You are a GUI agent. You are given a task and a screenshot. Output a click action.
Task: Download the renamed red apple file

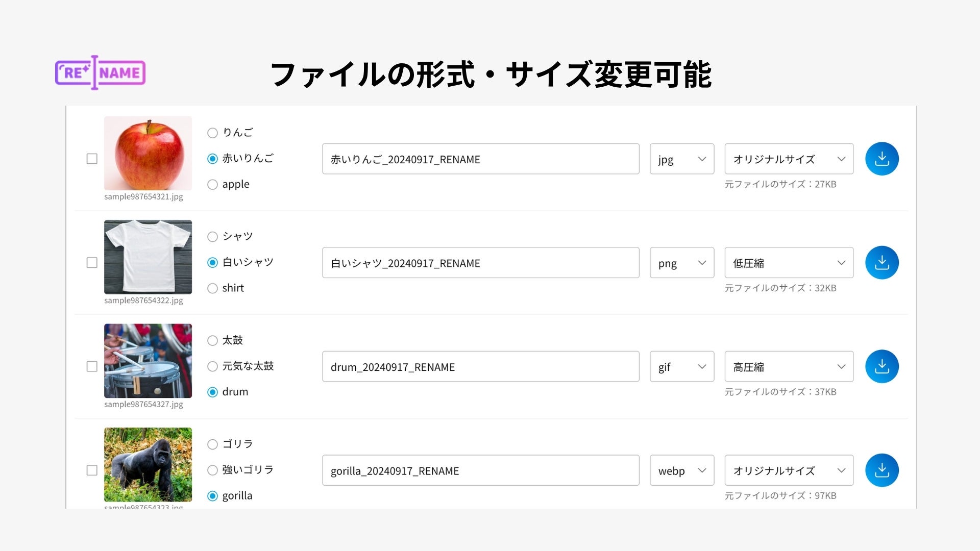click(x=881, y=159)
